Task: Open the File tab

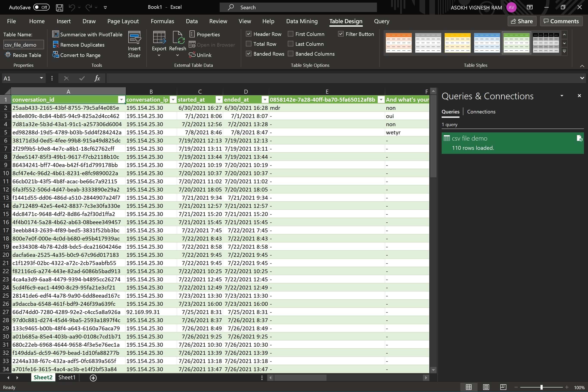Action: [x=11, y=21]
